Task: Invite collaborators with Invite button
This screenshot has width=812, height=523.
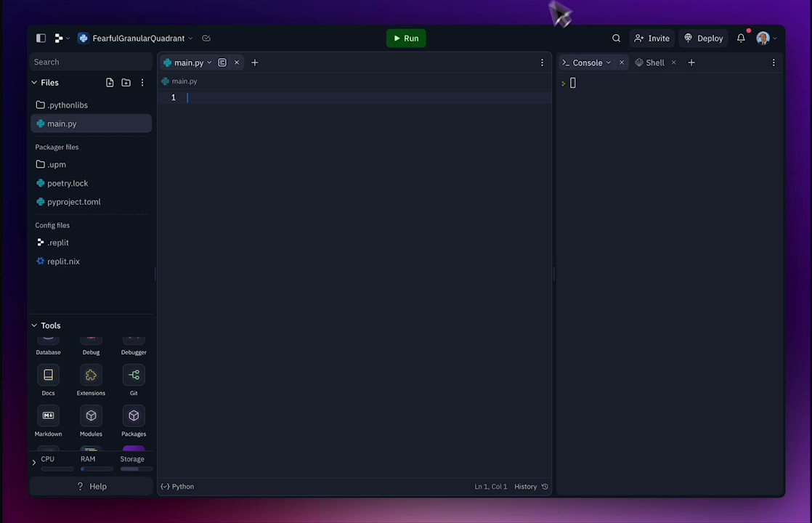Action: click(x=651, y=38)
